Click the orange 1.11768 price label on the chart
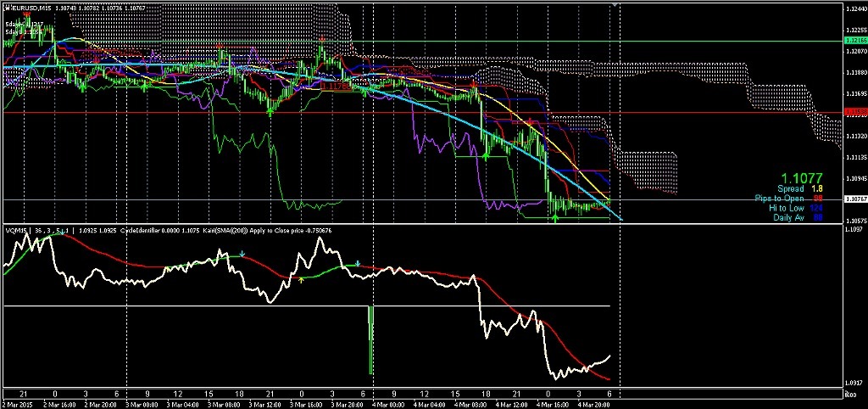 tap(336, 86)
